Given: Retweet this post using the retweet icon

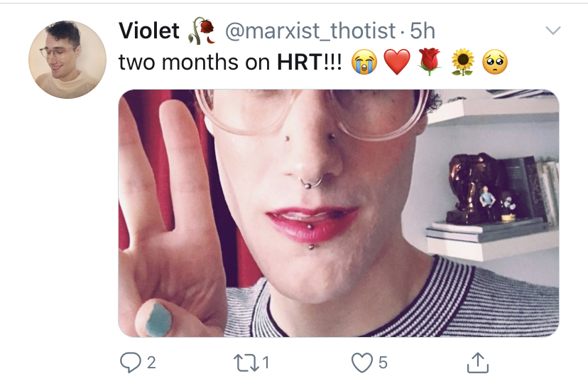Looking at the screenshot, I should (246, 363).
